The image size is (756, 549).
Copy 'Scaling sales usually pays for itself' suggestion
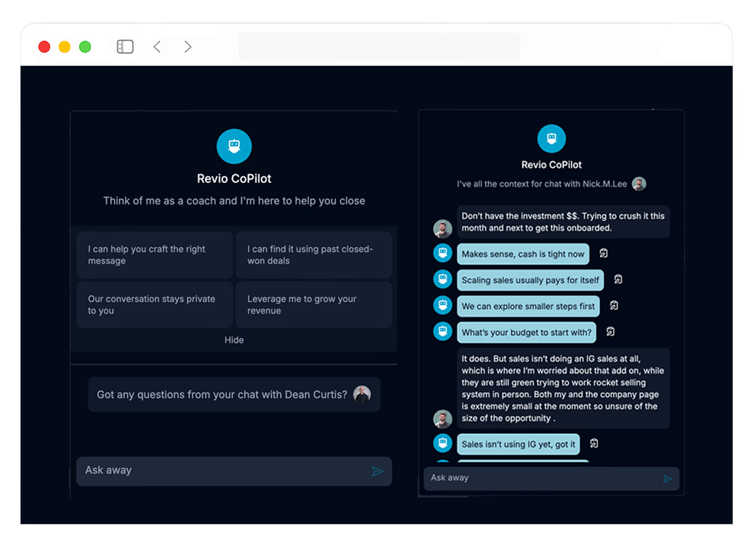pyautogui.click(x=618, y=279)
